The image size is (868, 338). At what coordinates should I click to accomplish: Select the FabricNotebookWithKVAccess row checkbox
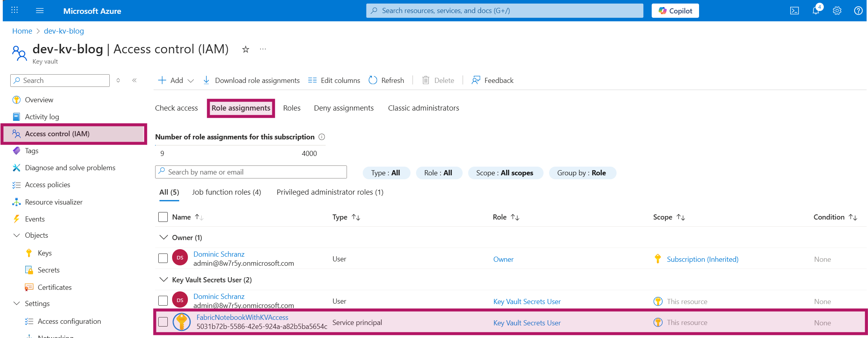point(163,322)
